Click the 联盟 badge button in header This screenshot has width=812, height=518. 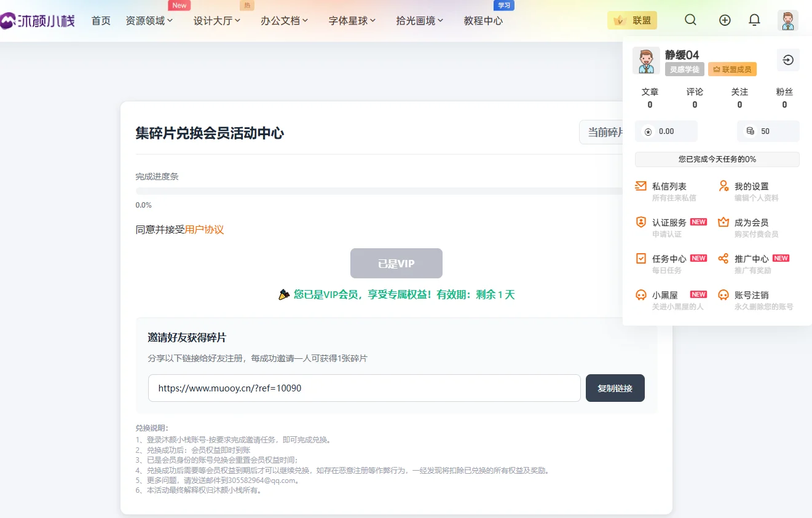coord(632,20)
